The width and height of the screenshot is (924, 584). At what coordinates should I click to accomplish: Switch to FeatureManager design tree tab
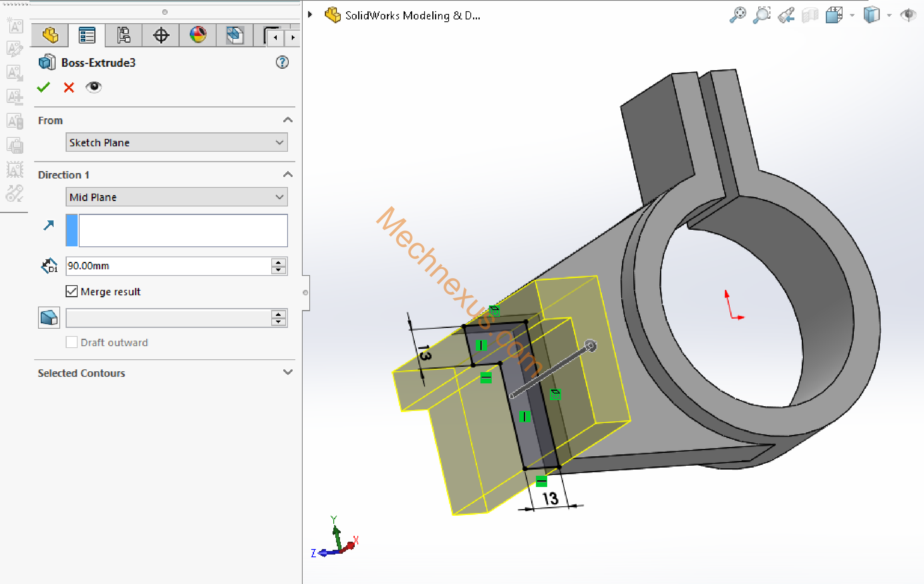tap(50, 36)
